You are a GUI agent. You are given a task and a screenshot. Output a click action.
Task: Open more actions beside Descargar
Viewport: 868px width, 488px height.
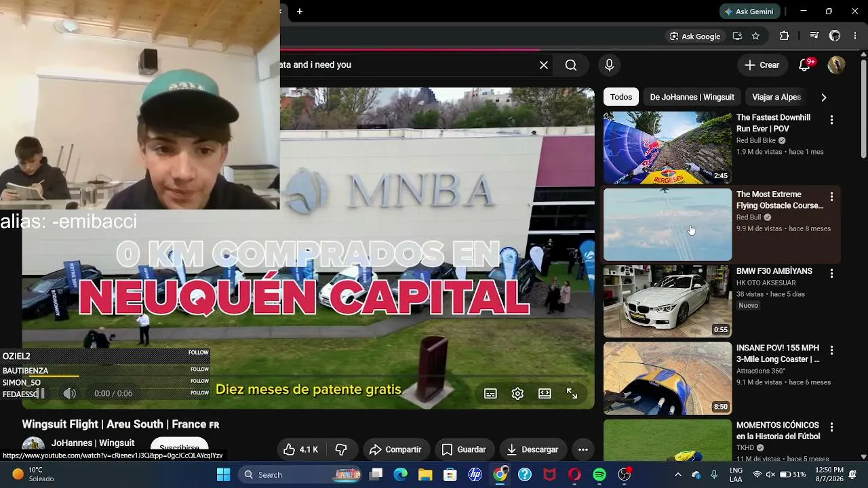pyautogui.click(x=583, y=449)
